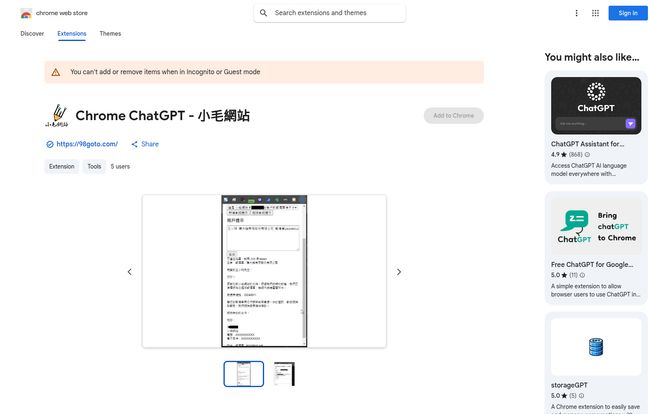Click the Chrome ChatGPT - 小毛網站 title

pyautogui.click(x=162, y=116)
